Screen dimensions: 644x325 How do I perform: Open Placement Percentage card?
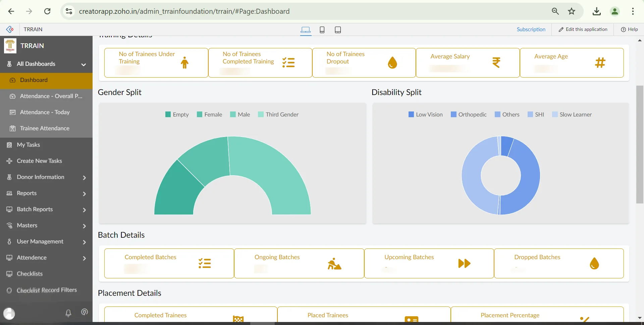[537, 315]
